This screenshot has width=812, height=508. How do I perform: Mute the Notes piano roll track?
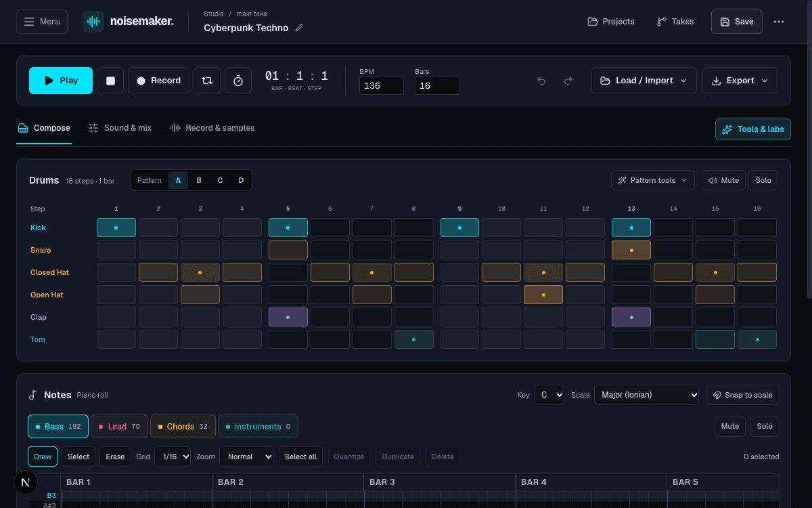tap(730, 426)
